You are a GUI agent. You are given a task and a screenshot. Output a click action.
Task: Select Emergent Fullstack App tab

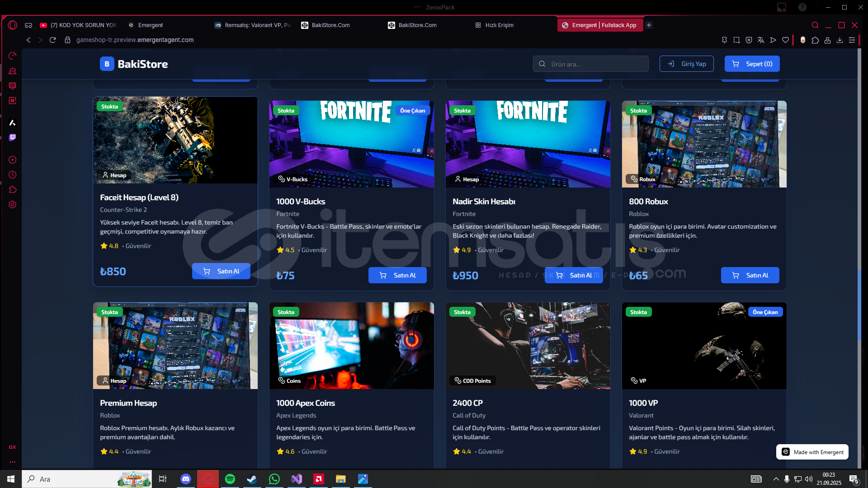[x=600, y=25]
